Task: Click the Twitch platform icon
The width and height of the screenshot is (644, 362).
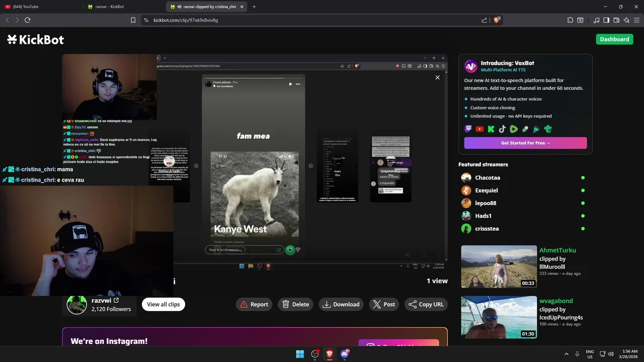Action: point(468,129)
